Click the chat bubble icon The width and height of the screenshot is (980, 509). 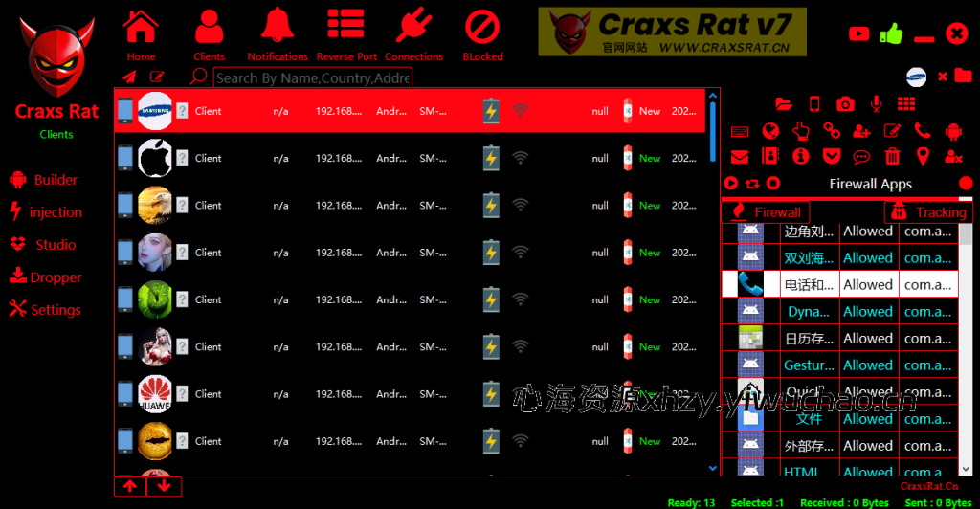tap(862, 157)
